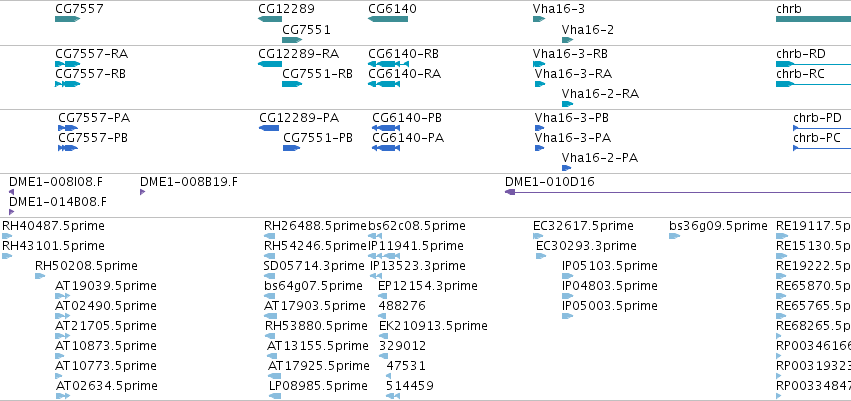Click the DME1-010D16 purple feature line
This screenshot has width=851, height=401.
[x=678, y=192]
